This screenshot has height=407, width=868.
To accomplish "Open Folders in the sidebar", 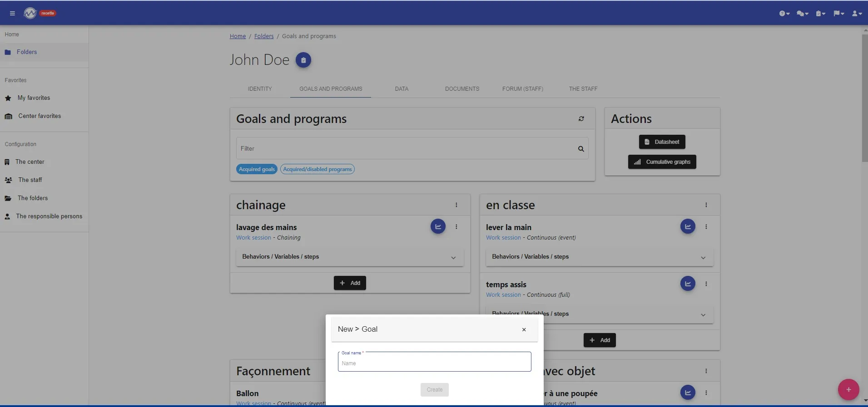I will coord(44,52).
